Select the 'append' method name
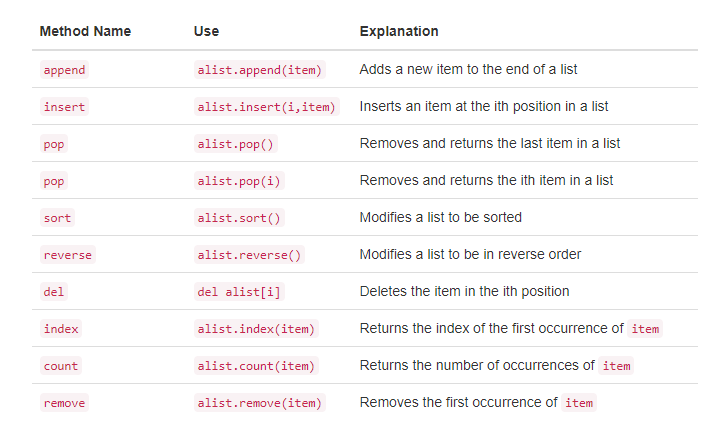 64,70
